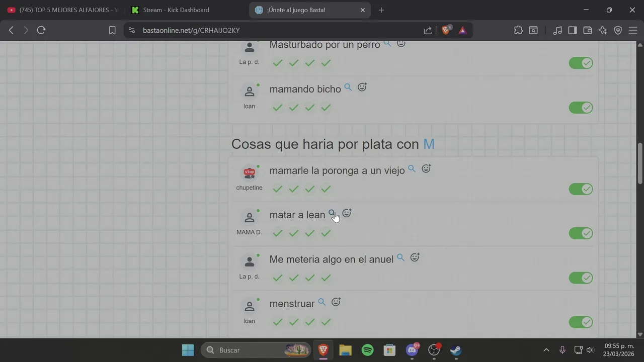Go back to previous page
This screenshot has height=362, width=644.
tap(11, 30)
